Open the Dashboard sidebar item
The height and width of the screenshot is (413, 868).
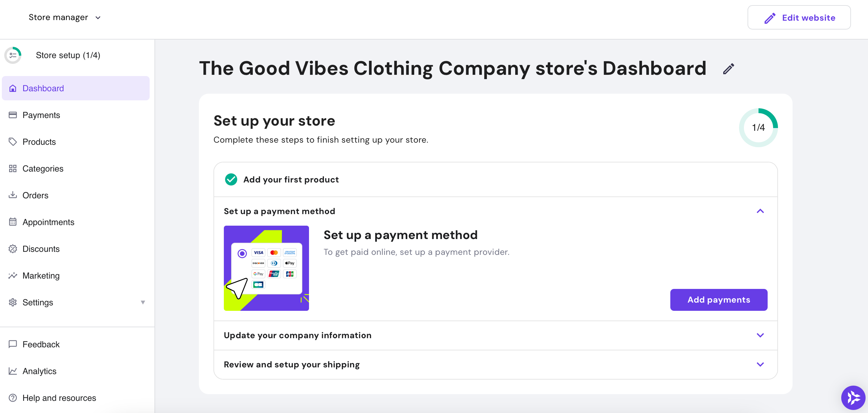(x=43, y=88)
